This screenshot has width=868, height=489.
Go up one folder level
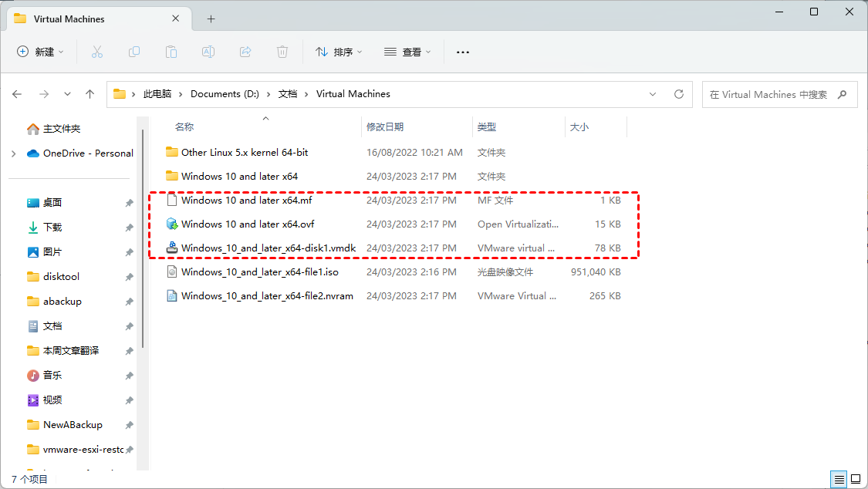[x=90, y=94]
